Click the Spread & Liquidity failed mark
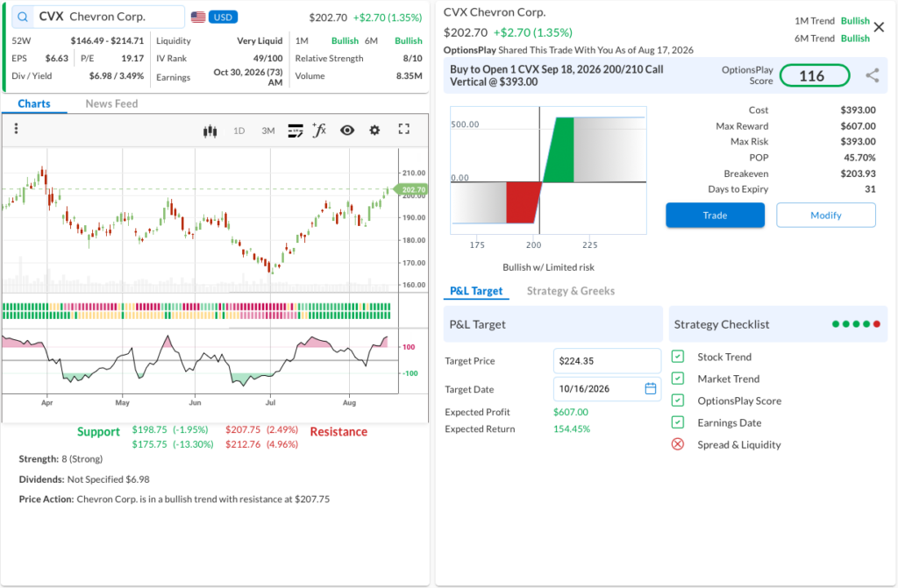The width and height of the screenshot is (898, 588). 678,444
